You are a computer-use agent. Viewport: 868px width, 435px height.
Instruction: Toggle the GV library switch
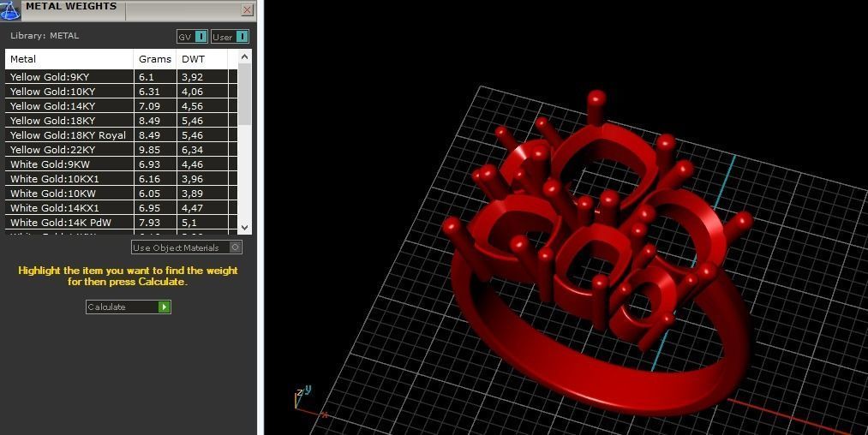point(192,37)
